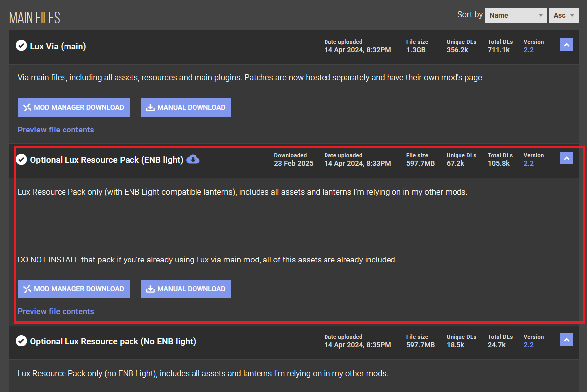Open Preview file contents for ENB light resource pack
The image size is (587, 392).
(56, 311)
